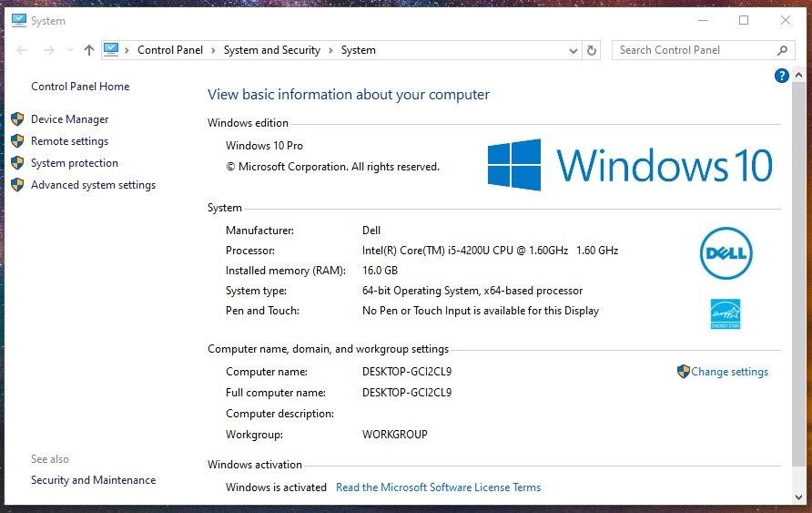Go up one level with up arrow
The height and width of the screenshot is (513, 812).
click(x=89, y=50)
